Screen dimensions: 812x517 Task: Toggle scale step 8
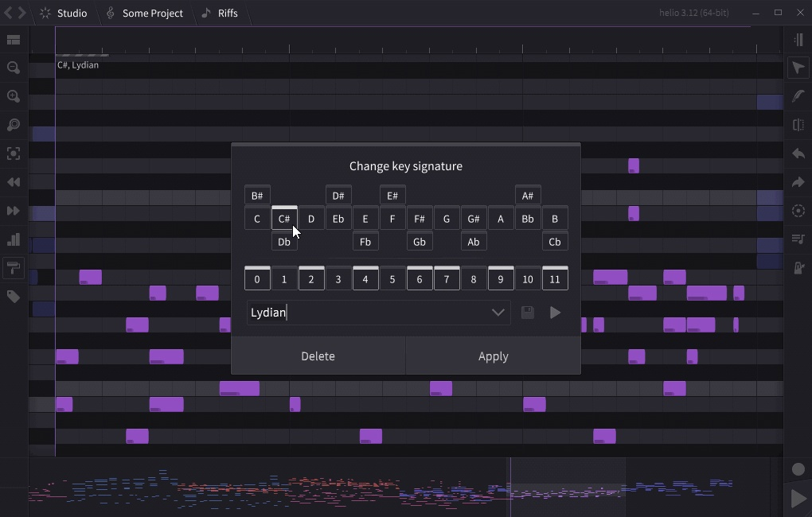click(474, 279)
